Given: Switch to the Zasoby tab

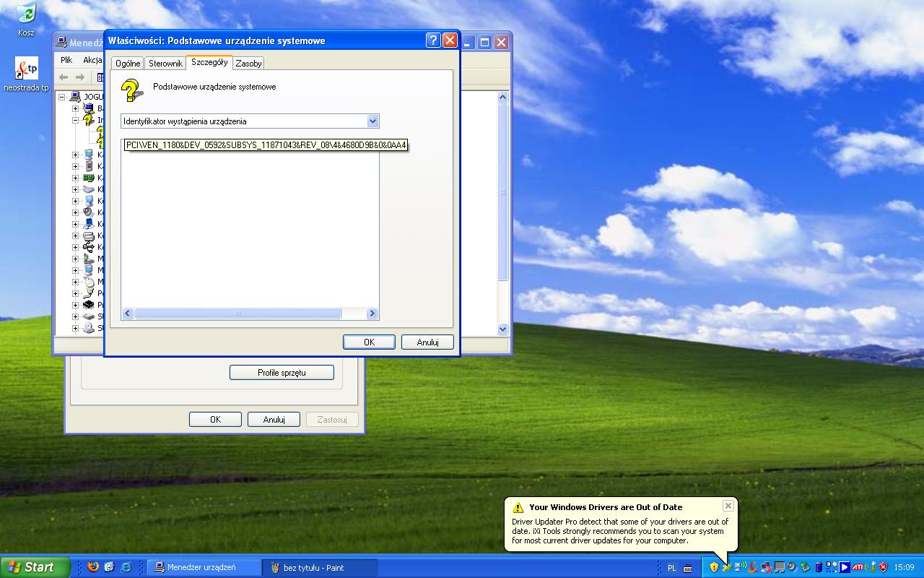Looking at the screenshot, I should [x=248, y=64].
